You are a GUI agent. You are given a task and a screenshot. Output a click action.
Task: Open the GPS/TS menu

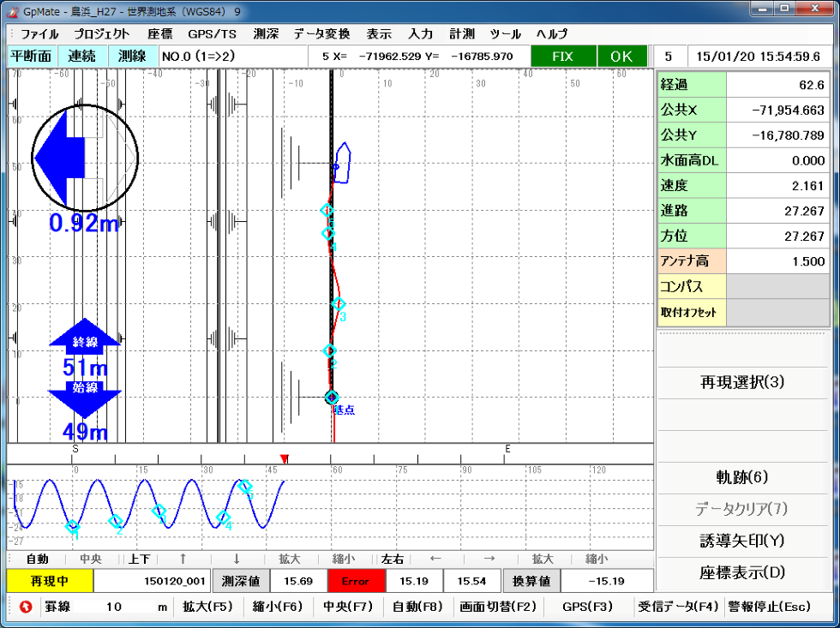coord(213,34)
